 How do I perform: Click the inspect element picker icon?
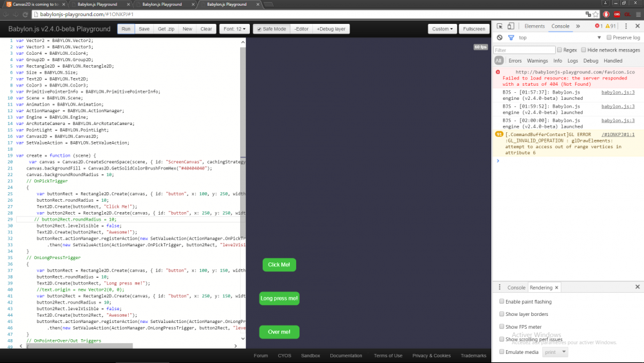pos(500,26)
